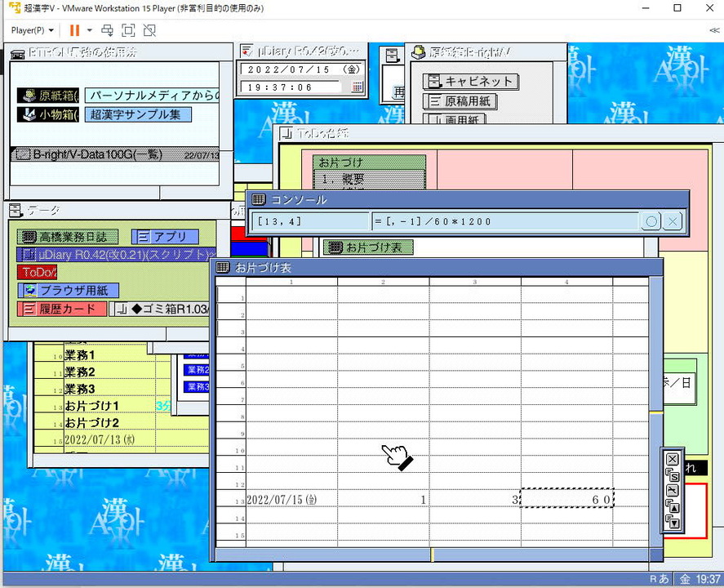This screenshot has width=724, height=588.
Task: Click the third icon in floating tool panel
Action: [673, 491]
